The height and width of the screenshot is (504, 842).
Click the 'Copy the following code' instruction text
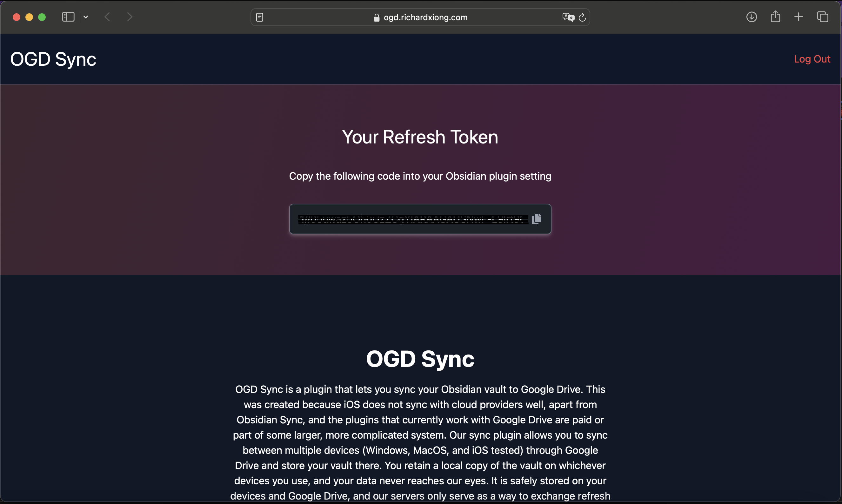[420, 176]
